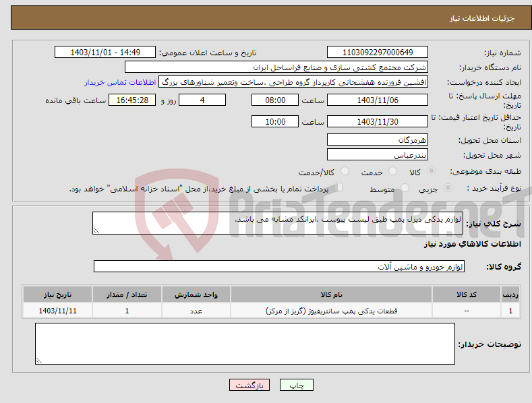Click the item name قطعات یدکی پمپ سانتریفیوژ

click(x=331, y=311)
